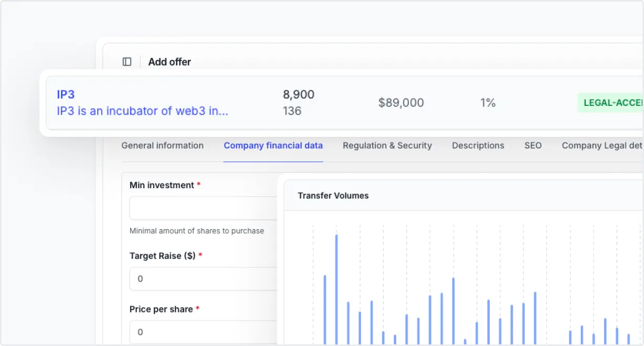
Task: Switch to the Company Legal details tab
Action: pos(603,146)
